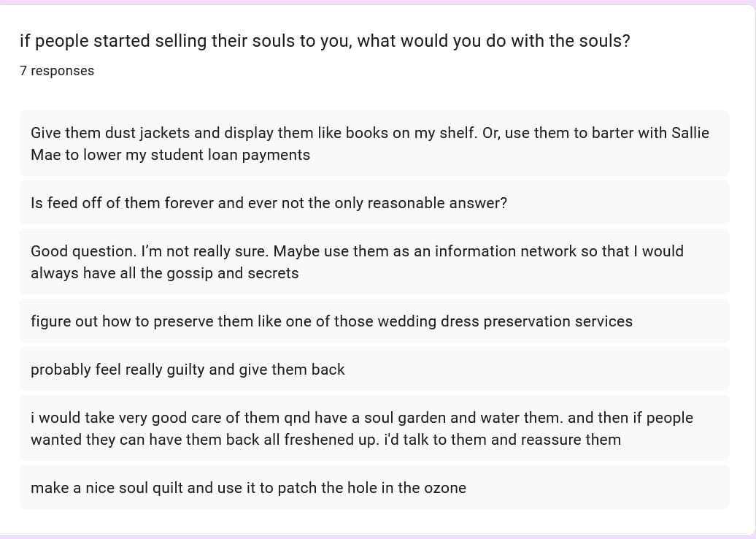756x539 pixels.
Task: Select the information network response card
Action: pyautogui.click(x=374, y=261)
